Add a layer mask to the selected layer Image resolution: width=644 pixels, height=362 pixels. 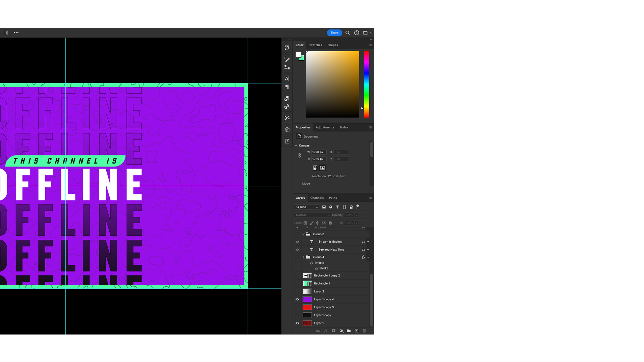coord(333,331)
